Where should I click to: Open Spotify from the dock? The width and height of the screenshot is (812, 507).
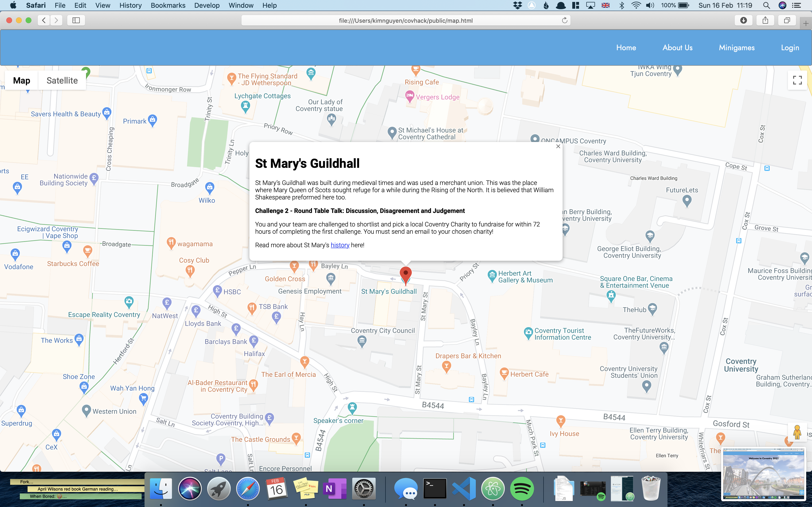coord(522,489)
